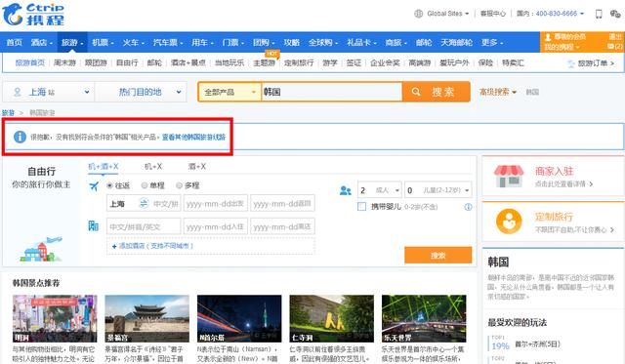Click the hotel building icon in form
This screenshot has height=364, width=625.
click(94, 226)
